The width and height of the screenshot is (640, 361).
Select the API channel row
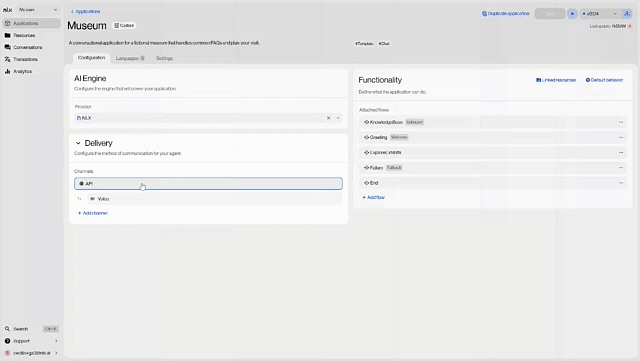208,184
